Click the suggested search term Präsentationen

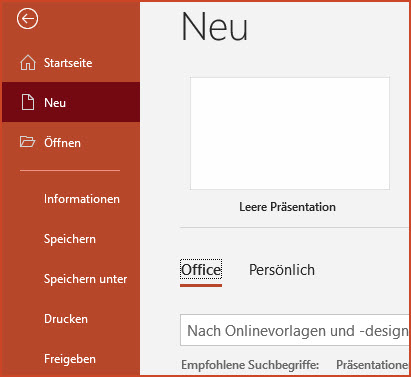tap(372, 365)
